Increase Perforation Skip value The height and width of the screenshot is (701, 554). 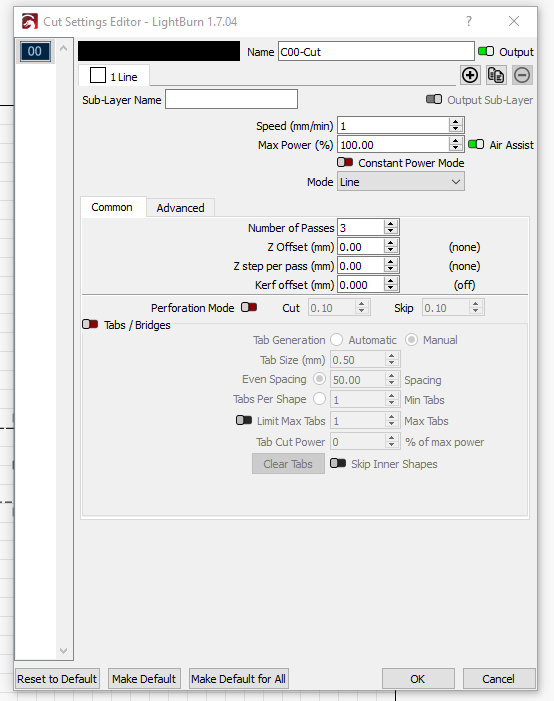coord(475,304)
